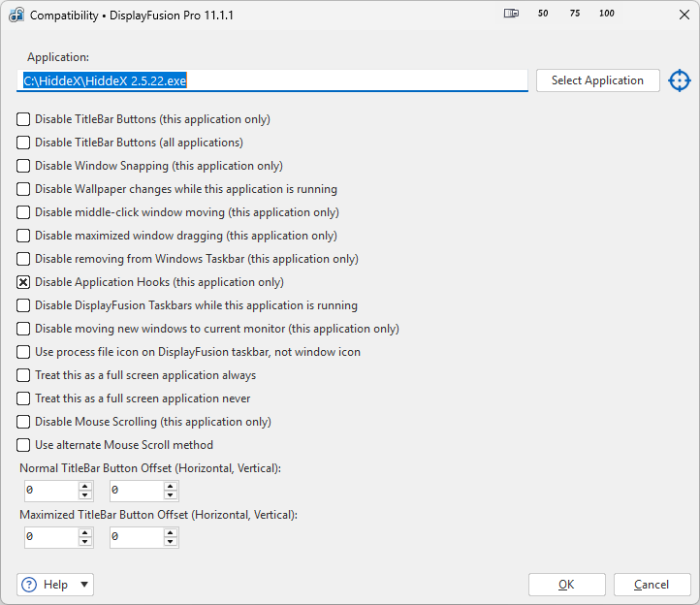Viewport: 700px width, 605px height.
Task: Increase Normal TitleBar horizontal offset with up arrow
Action: click(85, 486)
